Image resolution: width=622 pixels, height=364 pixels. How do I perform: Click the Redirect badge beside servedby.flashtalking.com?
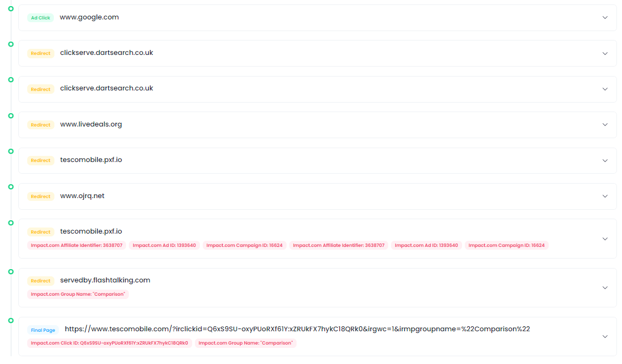pos(41,281)
